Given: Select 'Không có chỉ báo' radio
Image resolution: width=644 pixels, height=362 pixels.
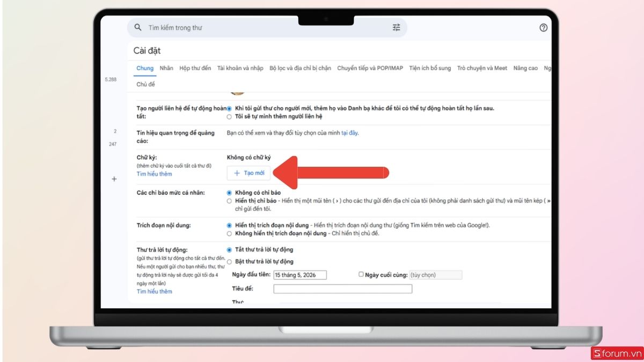Looking at the screenshot, I should [x=230, y=193].
